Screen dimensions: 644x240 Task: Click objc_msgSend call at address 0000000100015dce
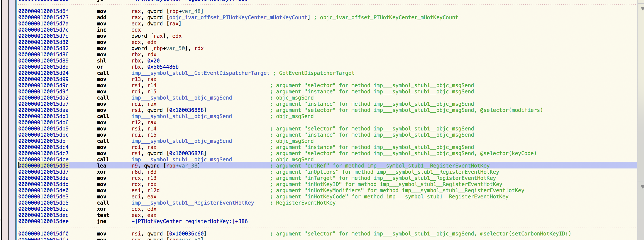(x=182, y=160)
